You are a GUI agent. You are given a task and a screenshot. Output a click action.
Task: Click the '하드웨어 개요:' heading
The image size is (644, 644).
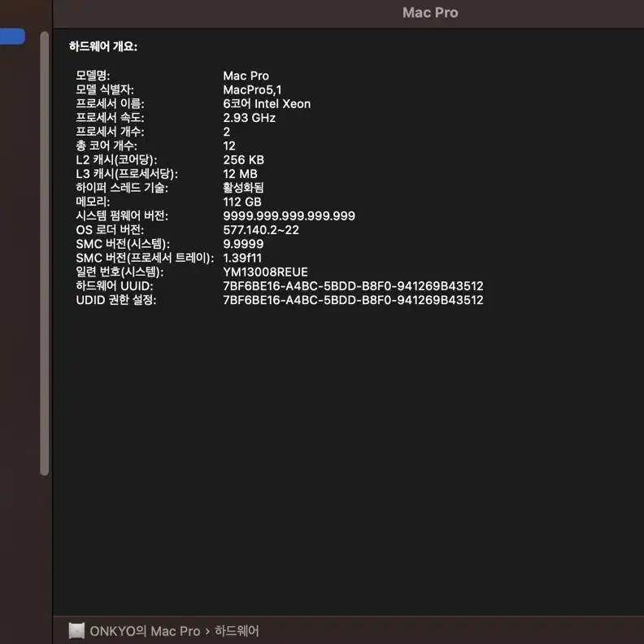point(103,46)
